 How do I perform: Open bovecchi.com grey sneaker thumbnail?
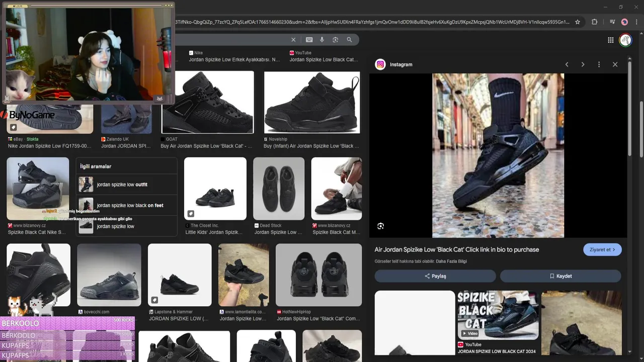[109, 275]
